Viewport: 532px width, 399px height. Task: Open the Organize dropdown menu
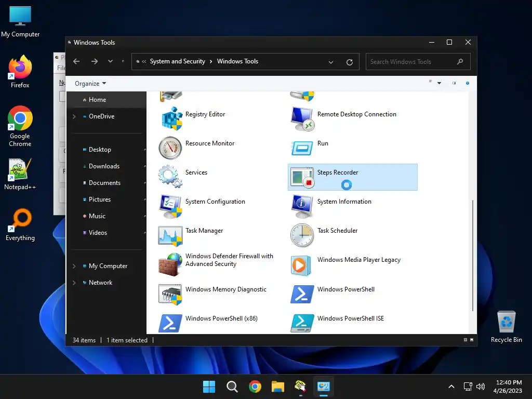tap(90, 84)
